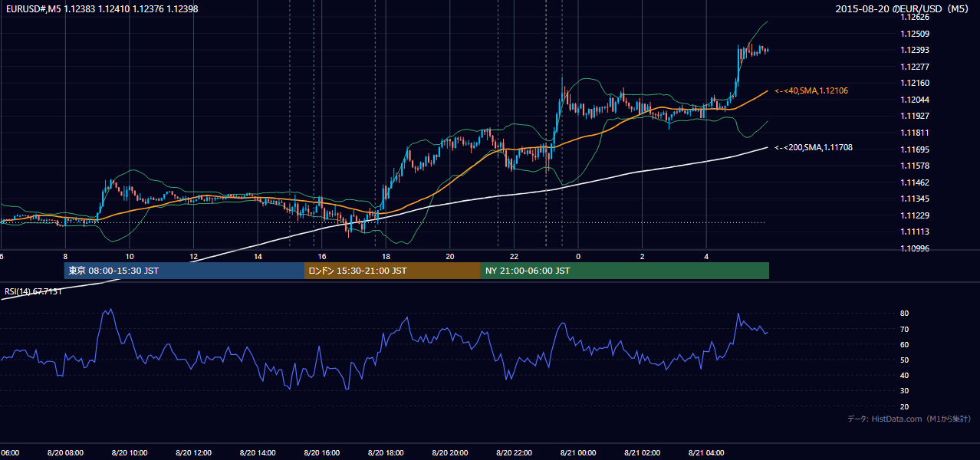Click the white 200 SMA label 1.11708
This screenshot has width=980, height=460.
[x=814, y=147]
